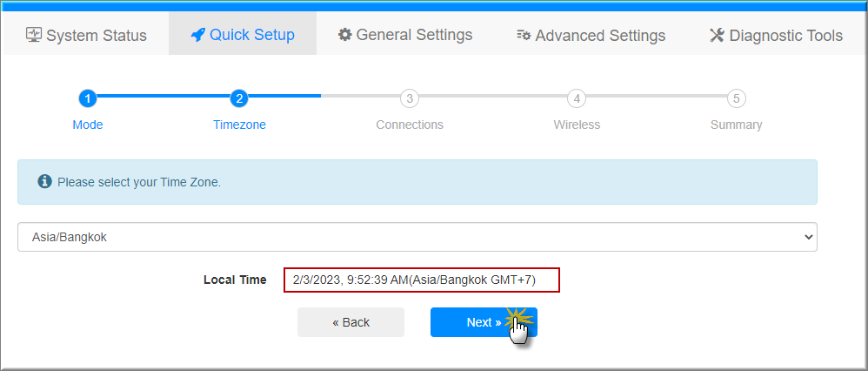Open the Diagnostic Tools tab
Viewport: 868px width, 371px height.
point(776,36)
